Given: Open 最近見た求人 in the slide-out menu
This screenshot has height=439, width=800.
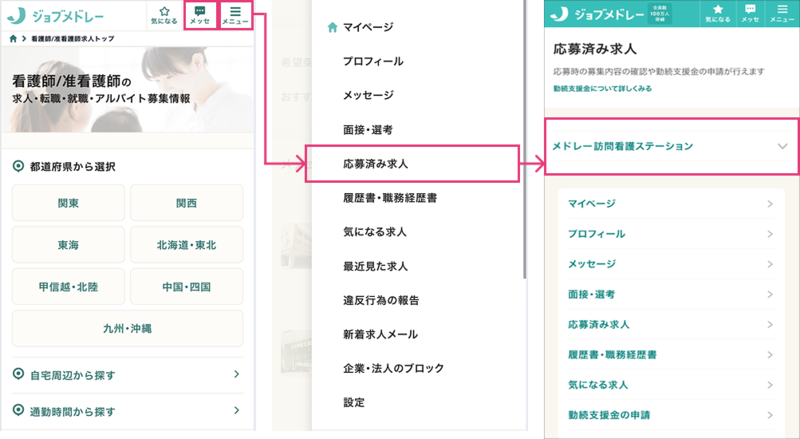Looking at the screenshot, I should [375, 266].
